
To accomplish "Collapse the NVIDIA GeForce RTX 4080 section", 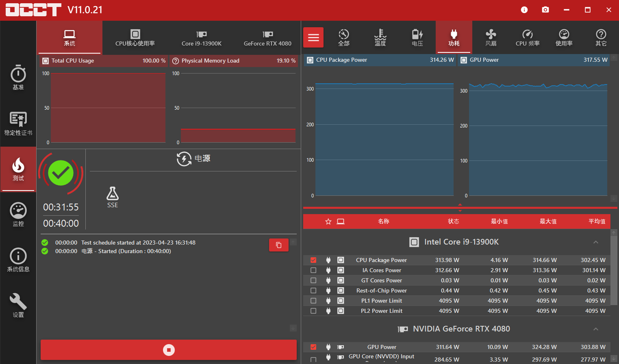I will pos(596,329).
